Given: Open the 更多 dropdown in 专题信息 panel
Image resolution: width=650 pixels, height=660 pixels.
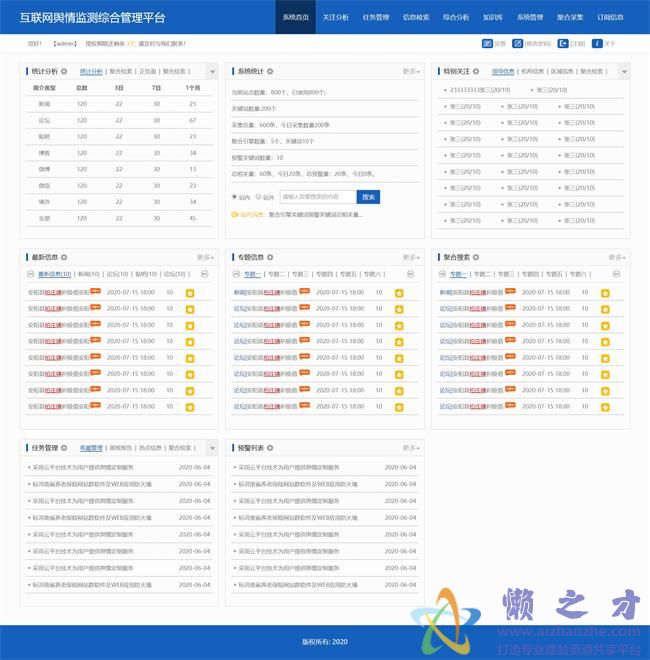Looking at the screenshot, I should (411, 257).
